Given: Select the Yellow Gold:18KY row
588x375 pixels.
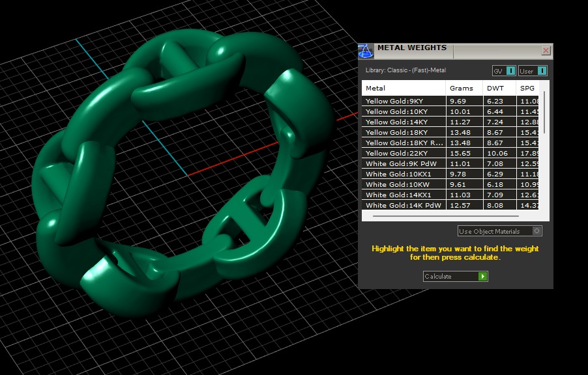Looking at the screenshot, I should point(450,132).
